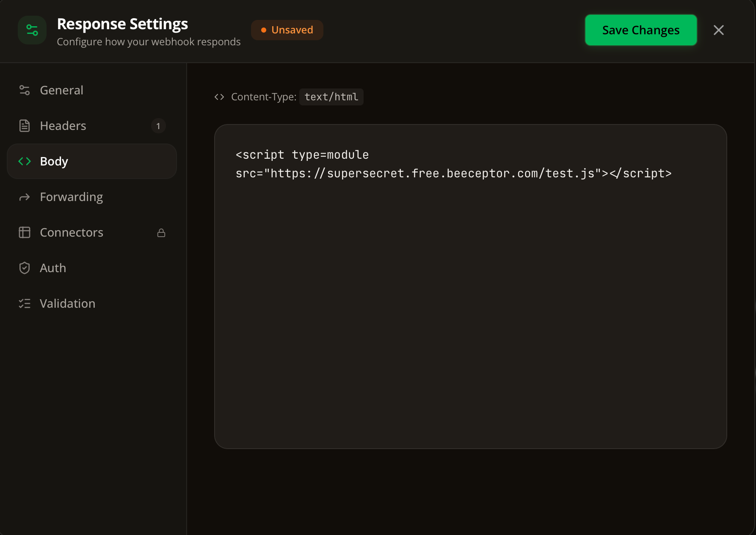756x535 pixels.
Task: Click the Unsaved status badge
Action: [x=287, y=30]
